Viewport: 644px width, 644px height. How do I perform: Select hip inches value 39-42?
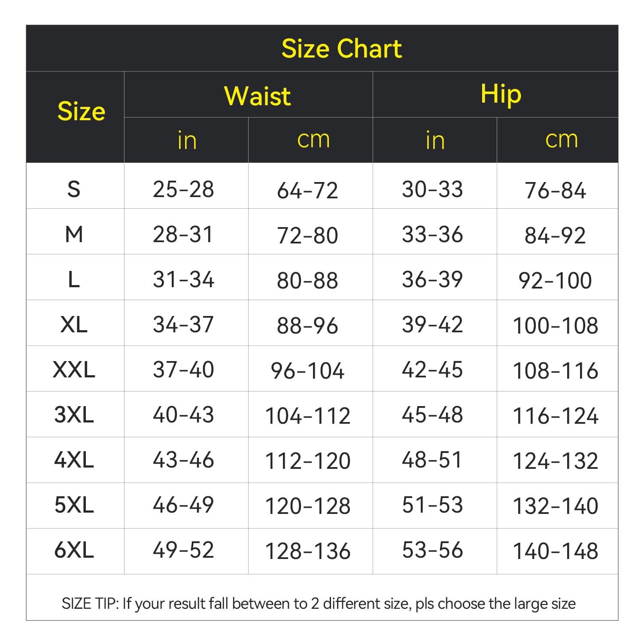[x=432, y=325]
